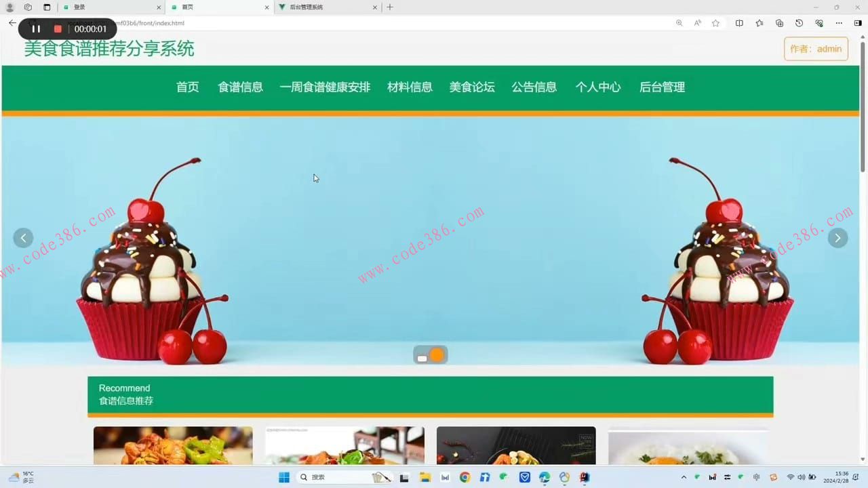Click the carousel next arrow
This screenshot has height=488, width=868.
pos(838,237)
